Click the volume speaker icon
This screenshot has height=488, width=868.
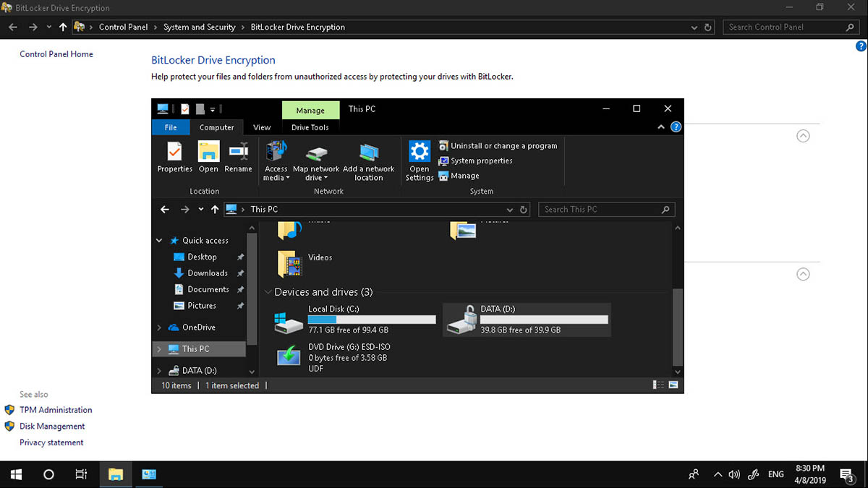[734, 474]
